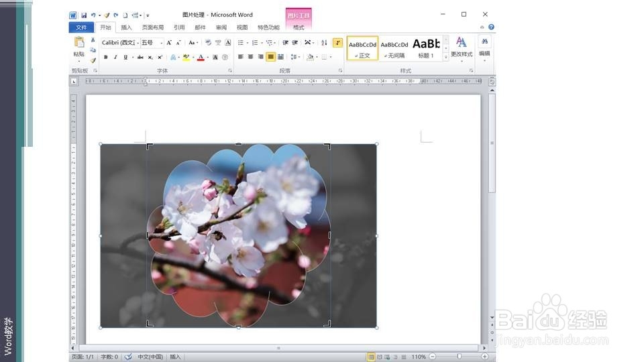Create a new blank document from quick access toolbar
Image resolution: width=644 pixels, height=362 pixels.
click(125, 15)
